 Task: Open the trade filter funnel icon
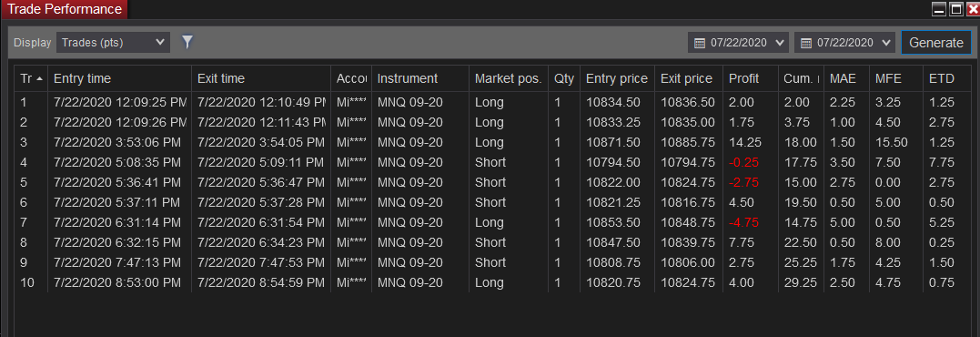click(x=187, y=42)
